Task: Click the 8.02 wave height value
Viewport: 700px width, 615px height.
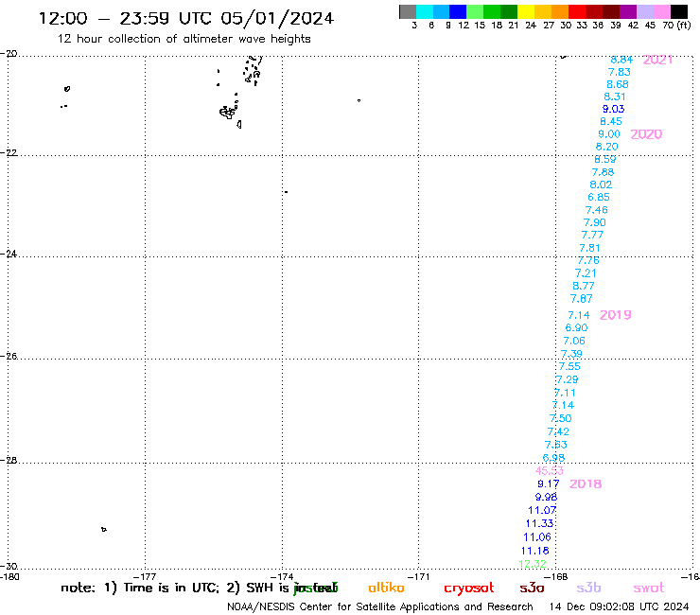Action: coord(601,184)
